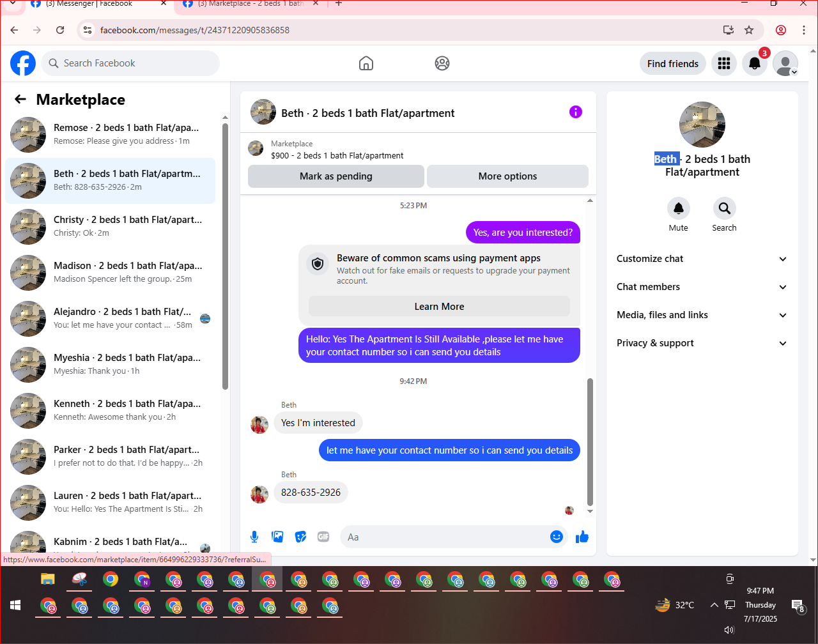The image size is (818, 644).
Task: Click Beth's message 828-635-2926 bubble
Action: (311, 493)
